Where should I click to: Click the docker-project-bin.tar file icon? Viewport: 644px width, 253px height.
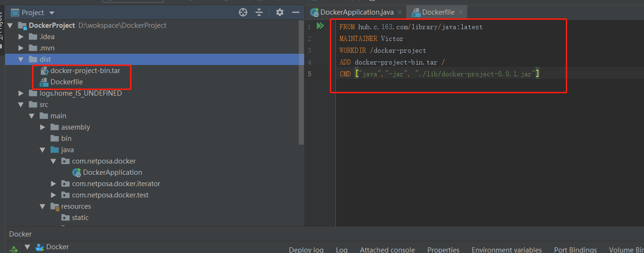44,71
